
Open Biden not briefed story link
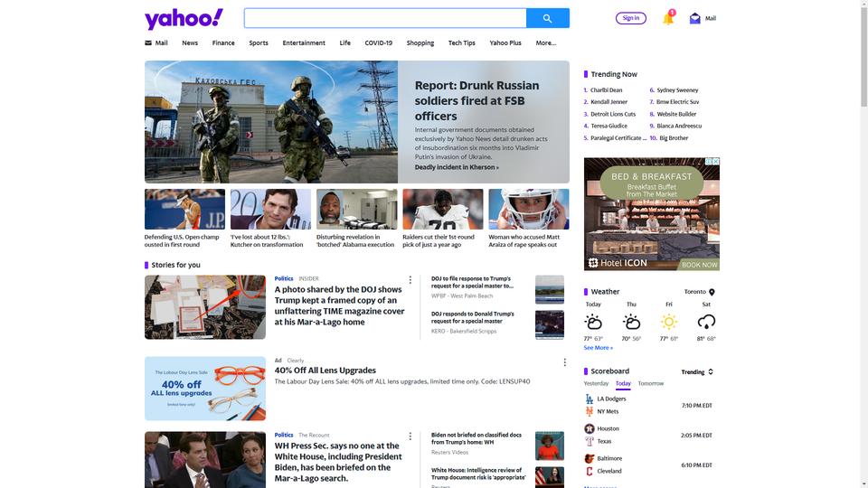tap(476, 439)
